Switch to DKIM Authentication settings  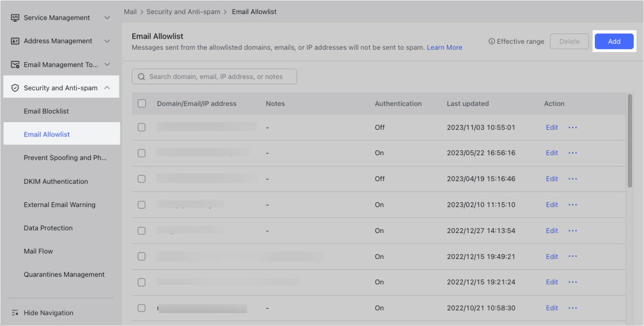pyautogui.click(x=56, y=181)
